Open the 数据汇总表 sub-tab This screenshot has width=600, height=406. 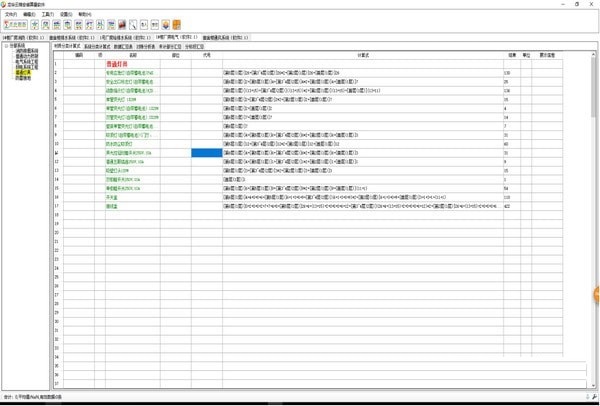(123, 46)
